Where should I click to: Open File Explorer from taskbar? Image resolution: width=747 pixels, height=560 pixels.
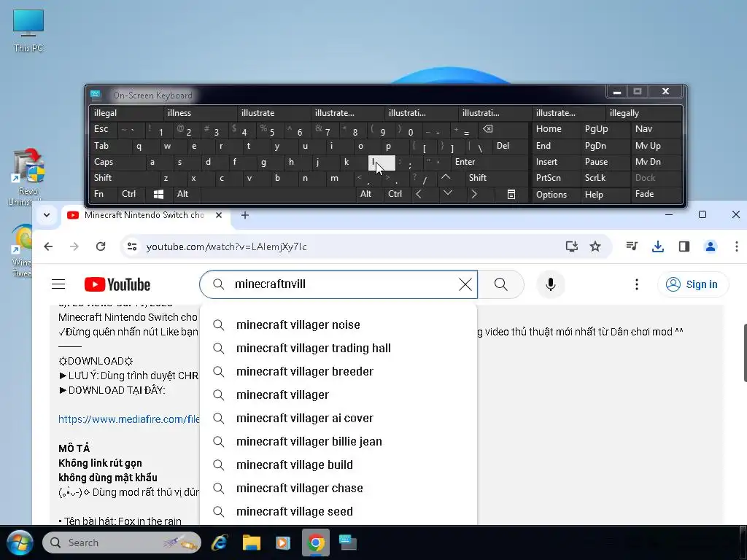point(251,542)
